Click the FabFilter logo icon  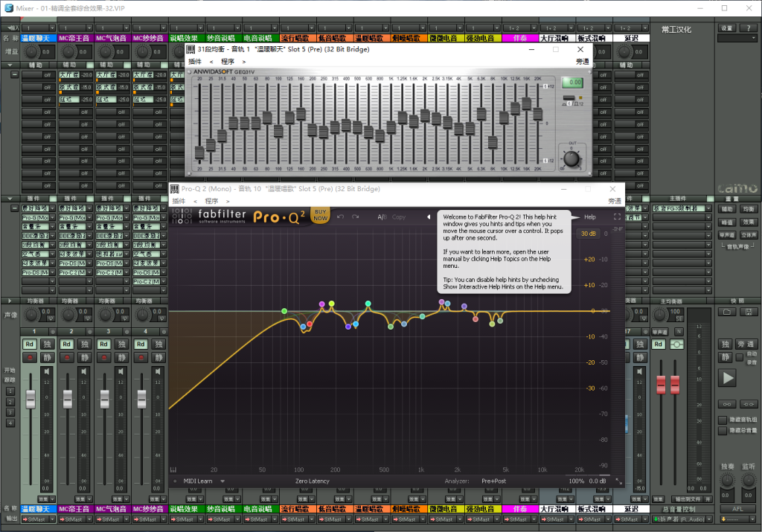coord(182,217)
